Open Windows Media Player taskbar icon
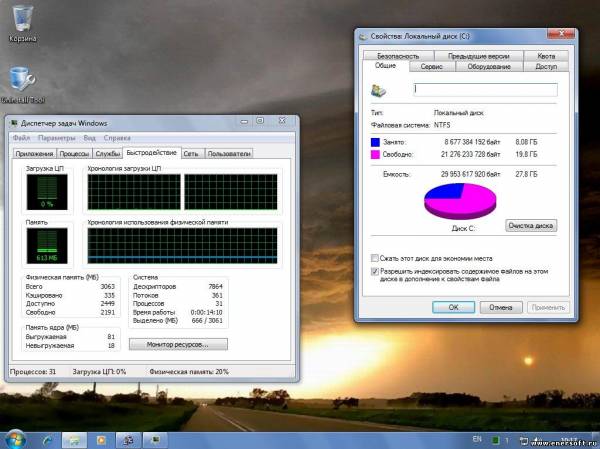600x449 pixels. 101,441
